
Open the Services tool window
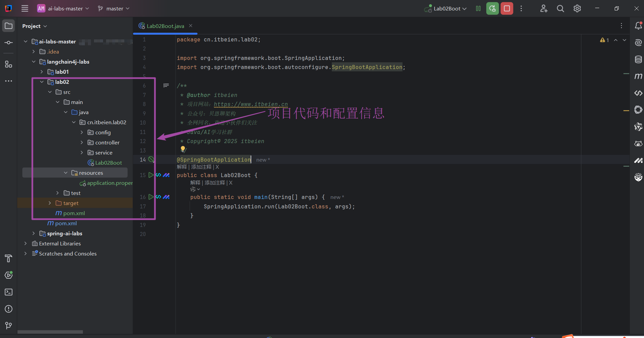tap(9, 275)
